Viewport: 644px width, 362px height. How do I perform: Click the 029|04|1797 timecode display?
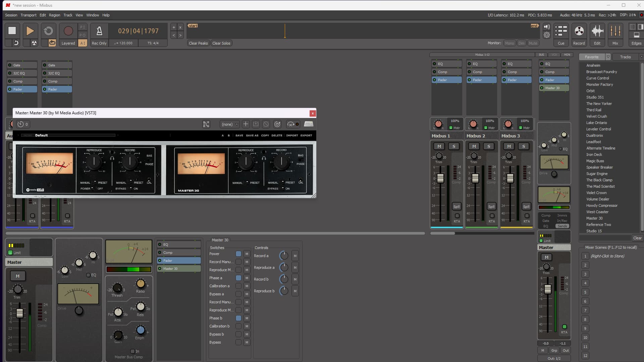click(138, 31)
